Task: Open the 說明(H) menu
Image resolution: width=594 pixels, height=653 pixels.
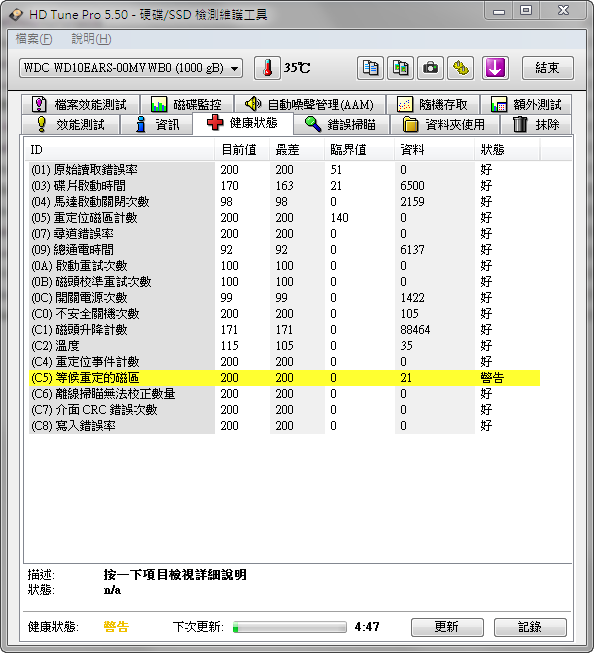Action: coord(91,39)
